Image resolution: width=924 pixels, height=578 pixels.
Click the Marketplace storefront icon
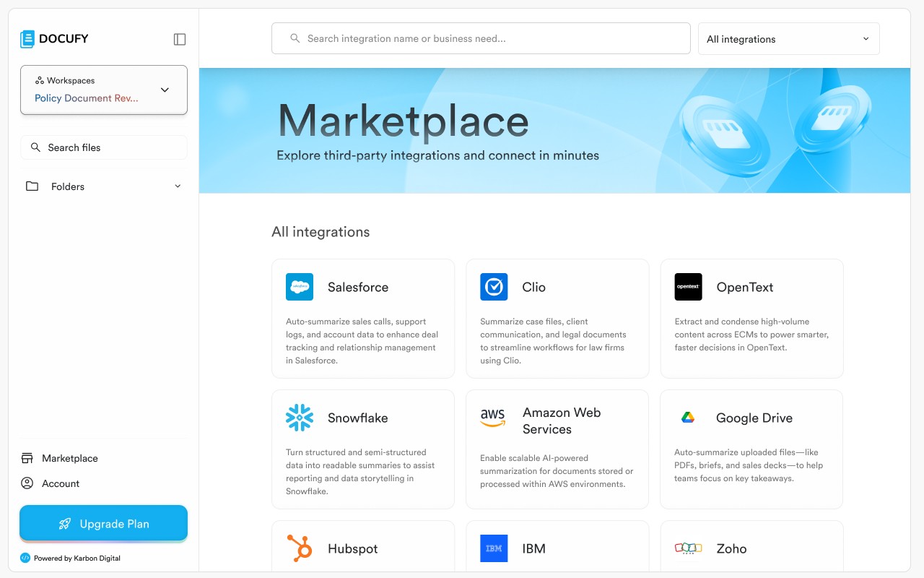click(x=27, y=458)
